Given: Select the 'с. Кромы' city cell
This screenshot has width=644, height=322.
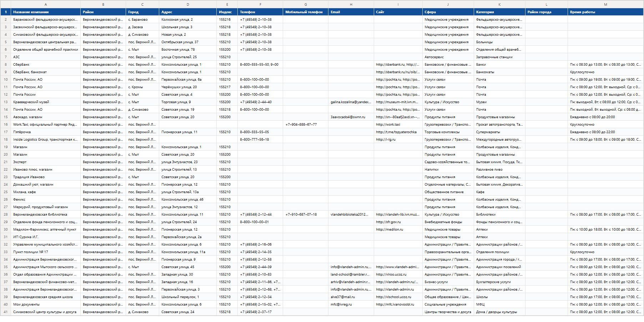Looking at the screenshot, I should click(x=142, y=87).
